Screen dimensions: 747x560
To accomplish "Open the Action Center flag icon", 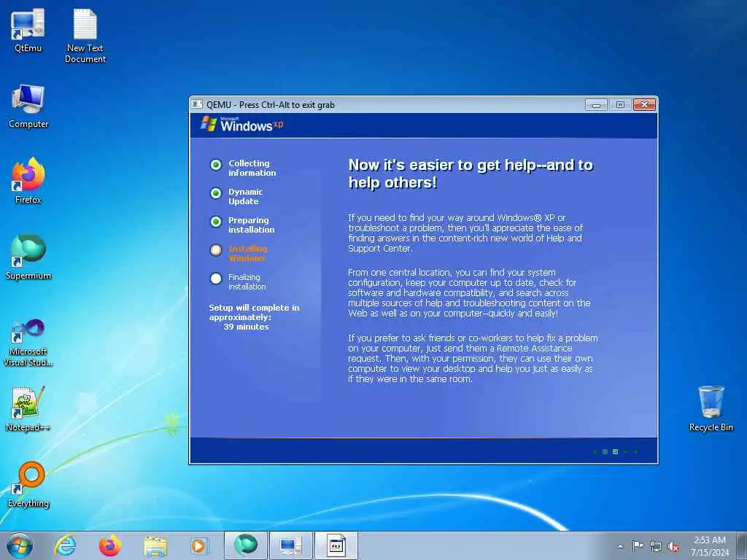I will click(x=638, y=545).
